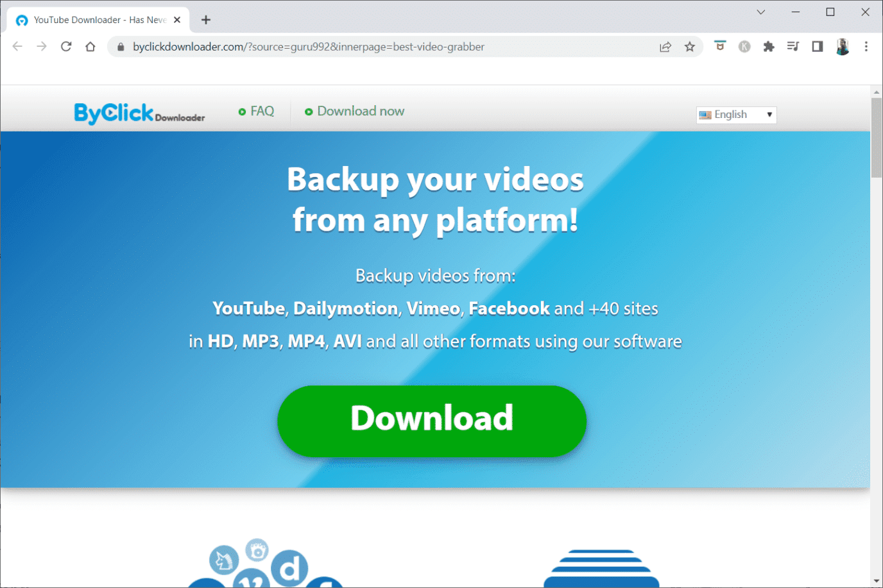Click the big green Download button
Screen dimensions: 883x588
click(x=432, y=421)
